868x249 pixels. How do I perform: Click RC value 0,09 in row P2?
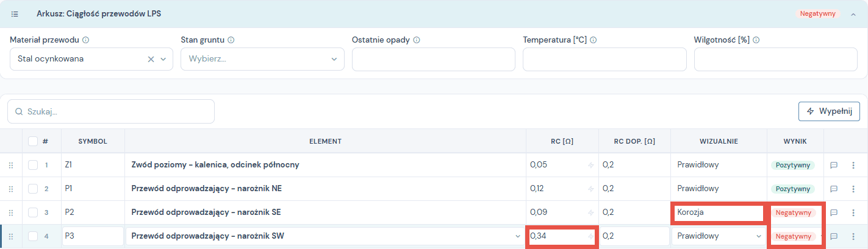pyautogui.click(x=538, y=212)
